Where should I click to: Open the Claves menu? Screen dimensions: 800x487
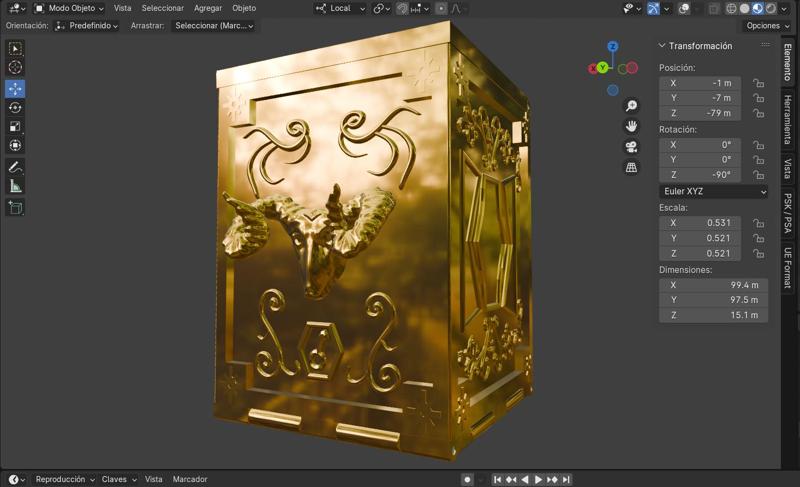[119, 479]
